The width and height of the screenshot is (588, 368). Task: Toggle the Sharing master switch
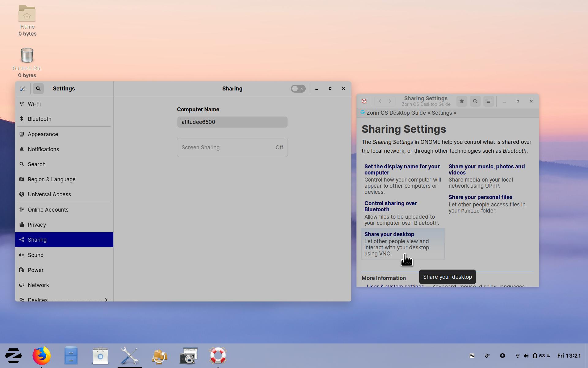click(298, 89)
